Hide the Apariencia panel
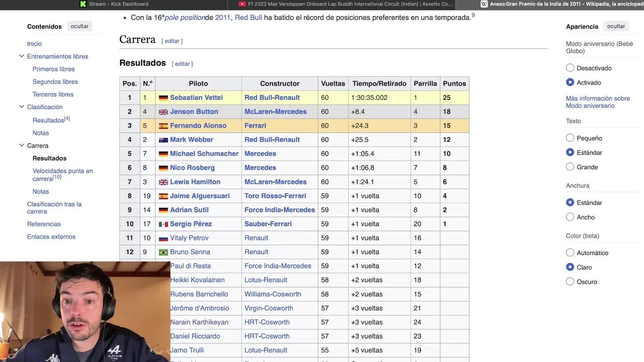The width and height of the screenshot is (644, 362). (x=616, y=26)
